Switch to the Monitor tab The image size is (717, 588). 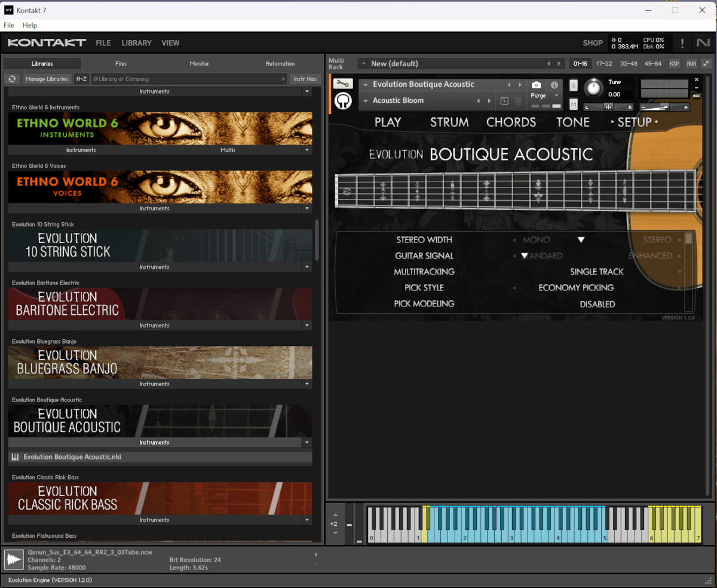pos(200,63)
